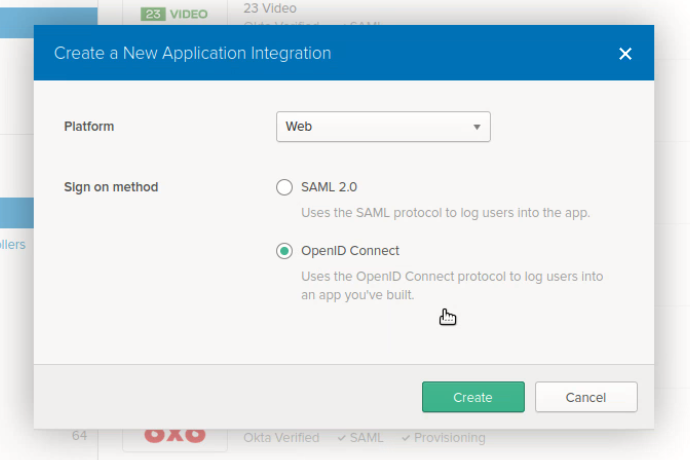The width and height of the screenshot is (690, 460).
Task: Click the red 6x6 app logo in the background
Action: [x=175, y=434]
